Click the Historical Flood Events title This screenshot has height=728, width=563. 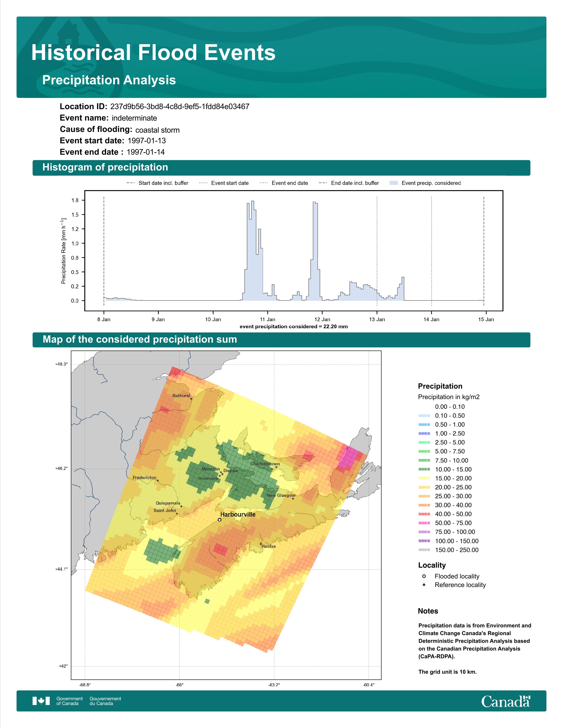153,53
